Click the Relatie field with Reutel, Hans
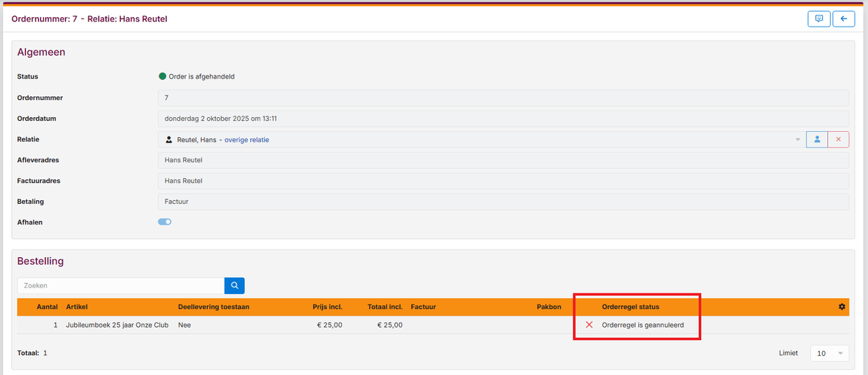The image size is (868, 375). coord(475,140)
